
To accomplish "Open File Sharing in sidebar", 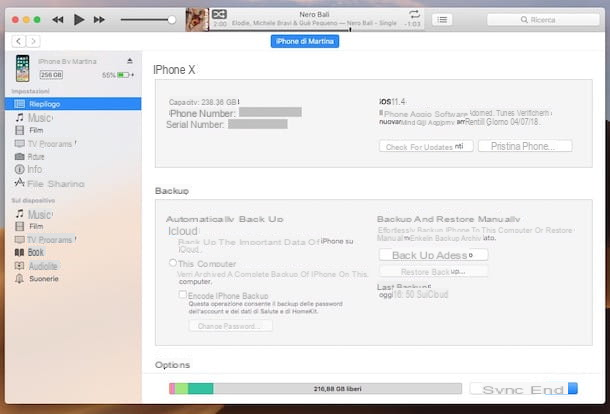I will coord(49,183).
